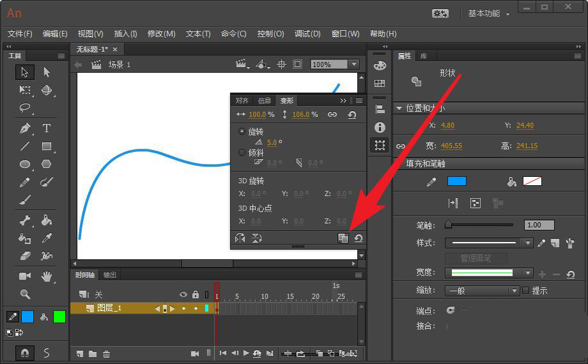Click duplicate selection and transform button

pyautogui.click(x=343, y=238)
